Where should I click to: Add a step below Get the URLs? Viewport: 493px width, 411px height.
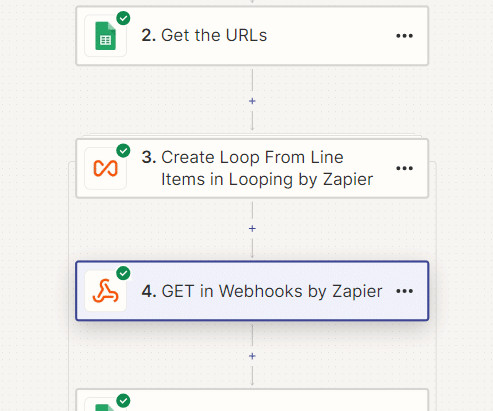[252, 101]
